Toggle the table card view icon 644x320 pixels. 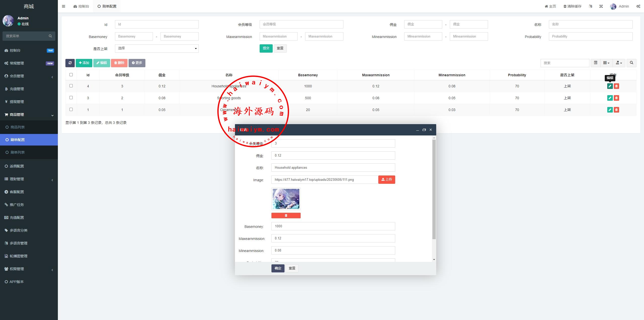tap(595, 63)
